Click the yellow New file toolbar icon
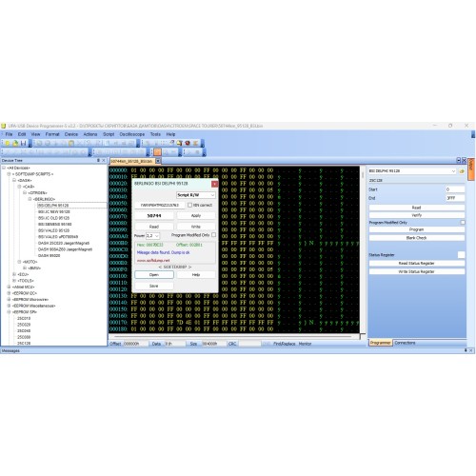This screenshot has height=476, width=476. click(8, 143)
